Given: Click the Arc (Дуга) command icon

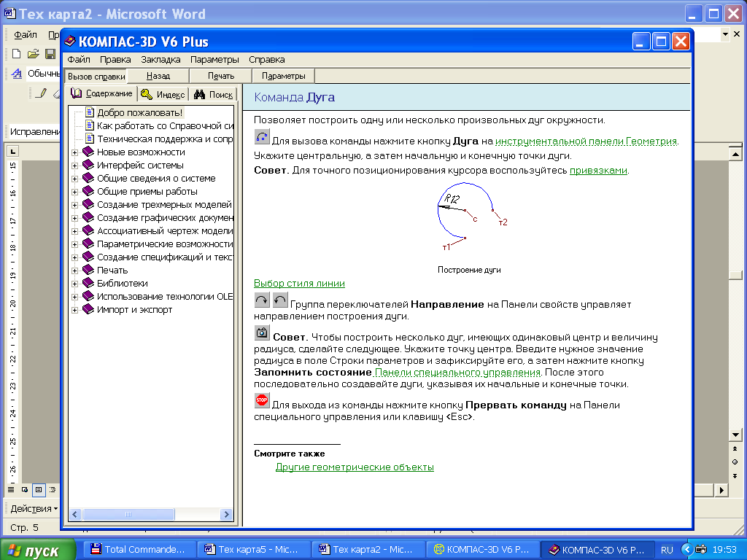Looking at the screenshot, I should [262, 136].
